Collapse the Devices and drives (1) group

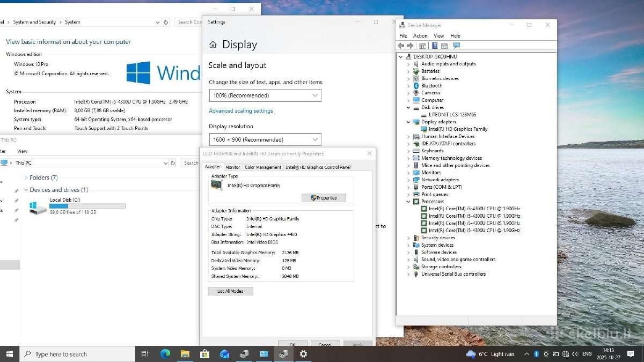[x=26, y=190]
